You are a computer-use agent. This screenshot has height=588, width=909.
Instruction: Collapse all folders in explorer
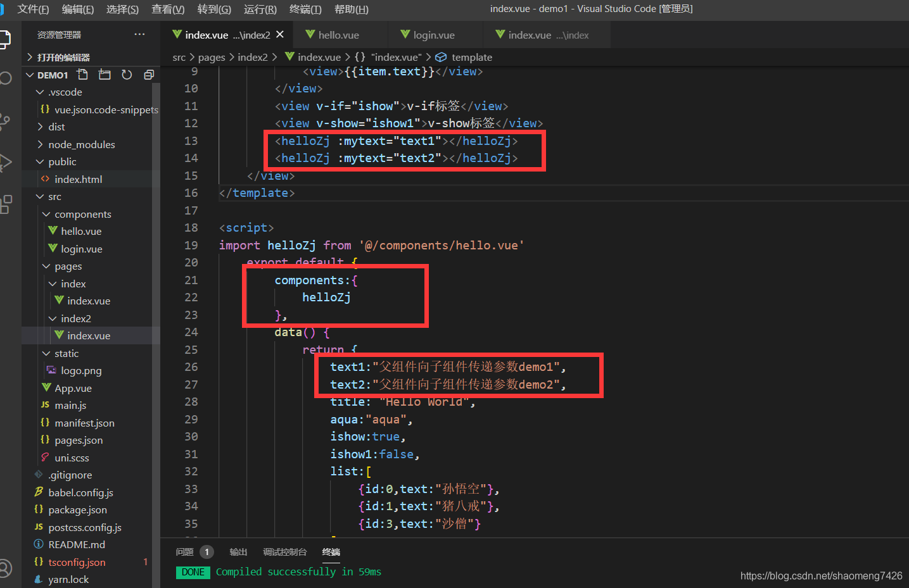[x=149, y=75]
